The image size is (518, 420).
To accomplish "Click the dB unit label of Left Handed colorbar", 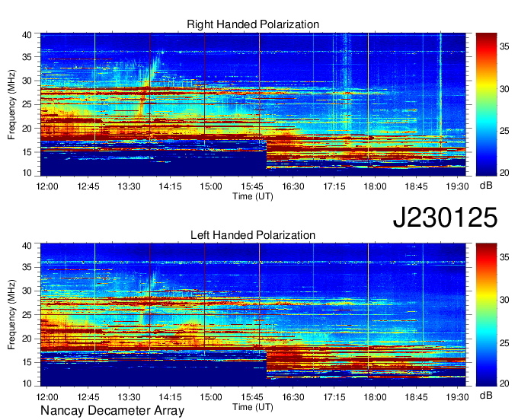I will pos(486,395).
